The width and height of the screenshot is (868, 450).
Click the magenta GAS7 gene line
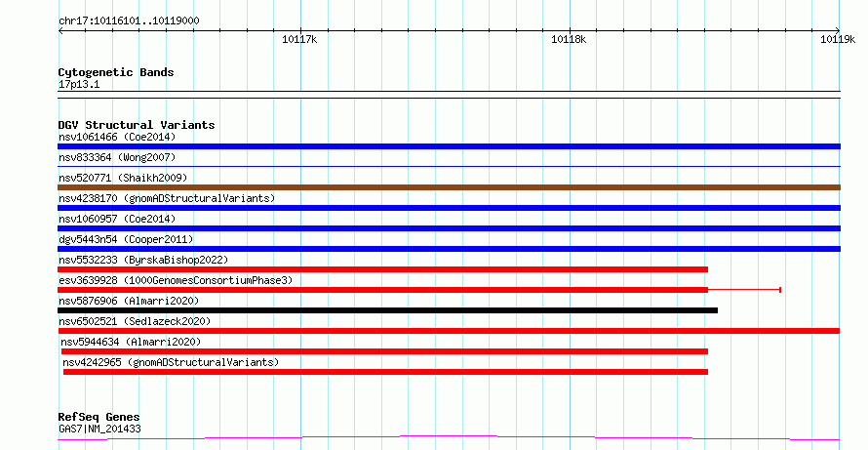tap(449, 438)
